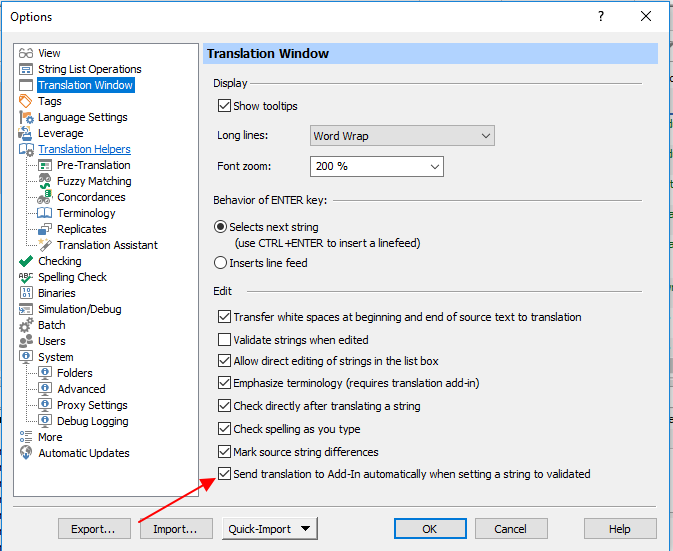Click the Fuzzy Matching icon
673x551 pixels.
[x=45, y=181]
